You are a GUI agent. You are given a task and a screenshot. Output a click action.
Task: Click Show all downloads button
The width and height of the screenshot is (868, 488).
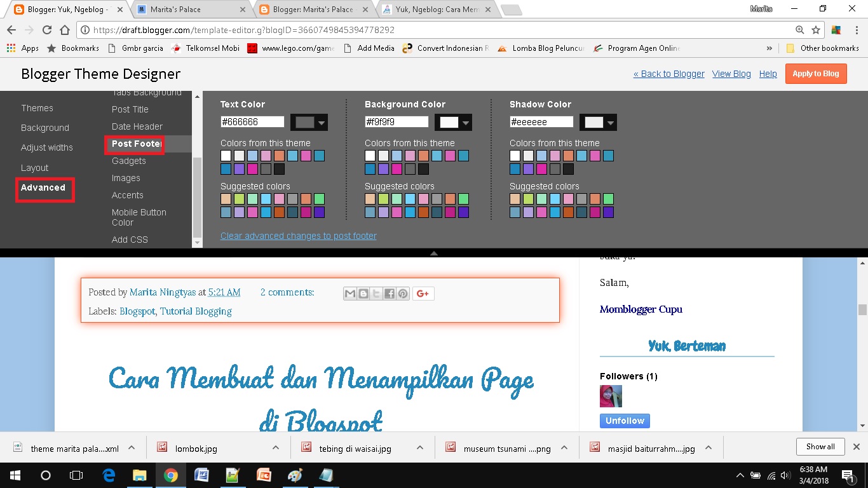(x=820, y=447)
